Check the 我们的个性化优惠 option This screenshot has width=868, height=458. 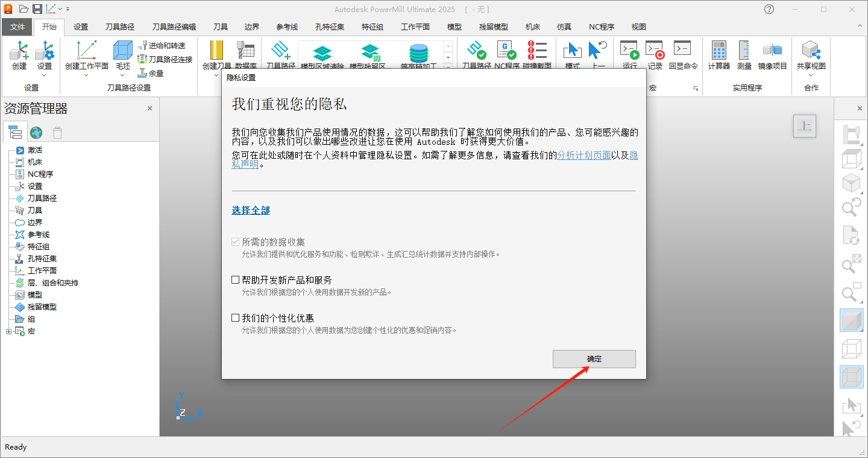[x=234, y=317]
